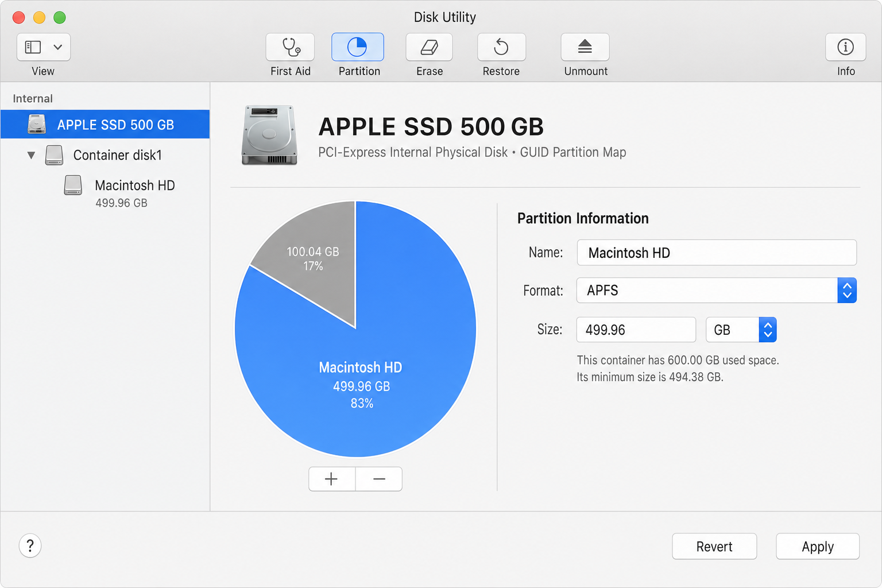Click the Internal sidebar section header
The width and height of the screenshot is (882, 588).
tap(33, 98)
